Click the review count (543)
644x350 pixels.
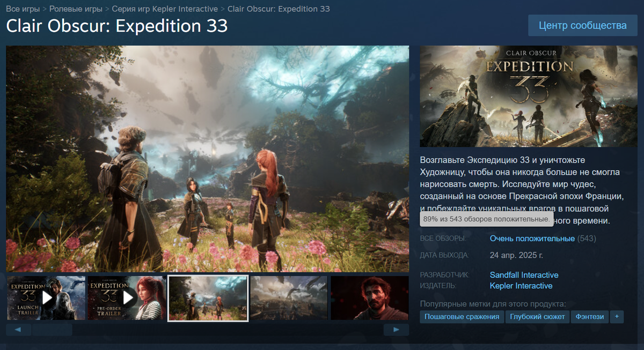pyautogui.click(x=587, y=239)
